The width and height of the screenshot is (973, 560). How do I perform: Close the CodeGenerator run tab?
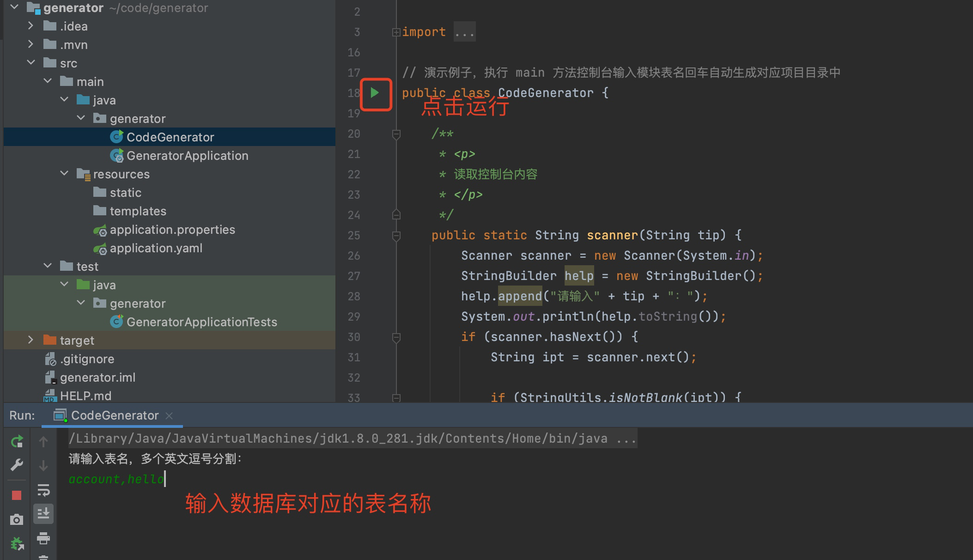169,416
